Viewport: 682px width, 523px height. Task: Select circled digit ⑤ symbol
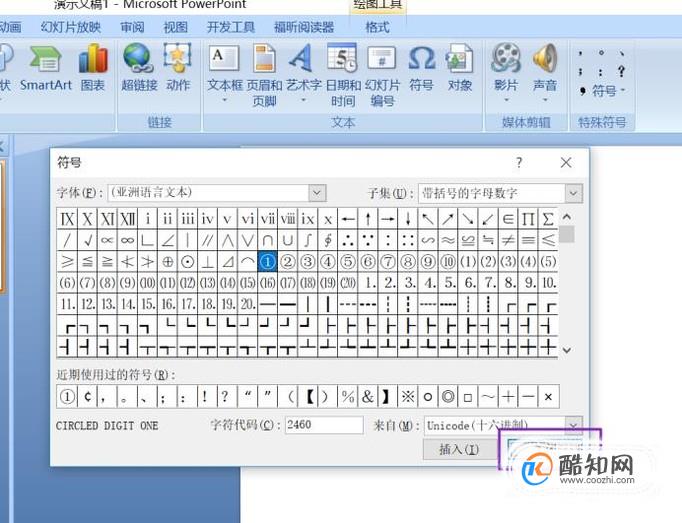[x=348, y=261]
